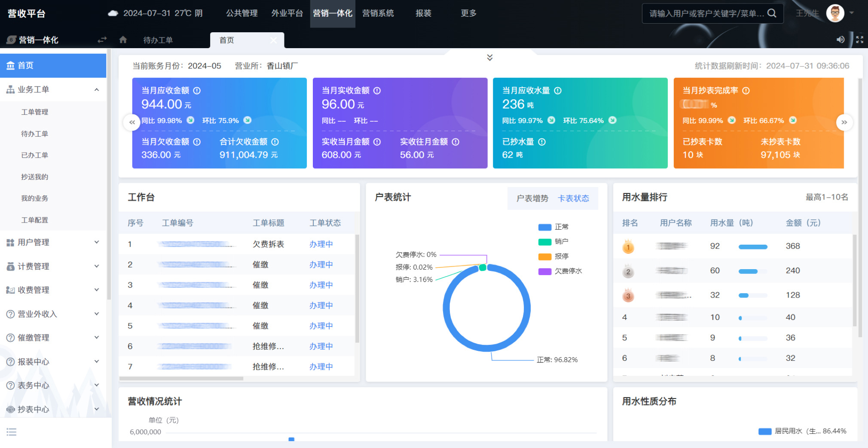Click info icon beside 当月应收金额
This screenshot has width=868, height=448.
[197, 91]
